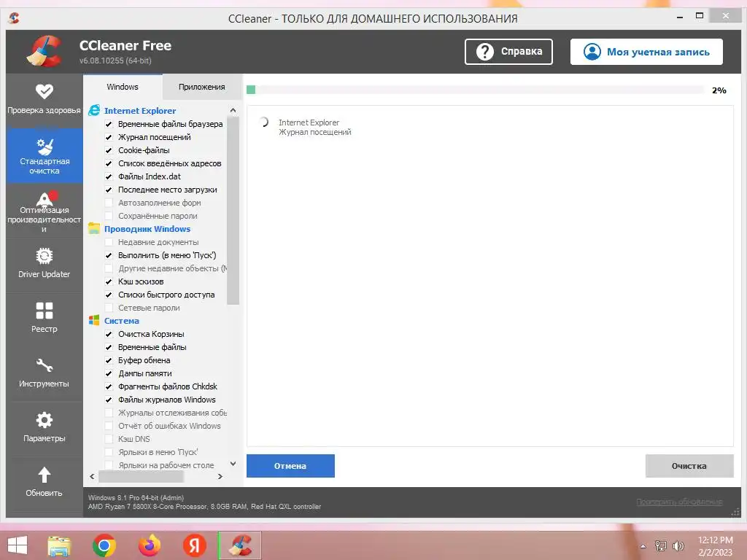The height and width of the screenshot is (560, 747).
Task: Enable Недавние документы checkbox
Action: click(109, 242)
